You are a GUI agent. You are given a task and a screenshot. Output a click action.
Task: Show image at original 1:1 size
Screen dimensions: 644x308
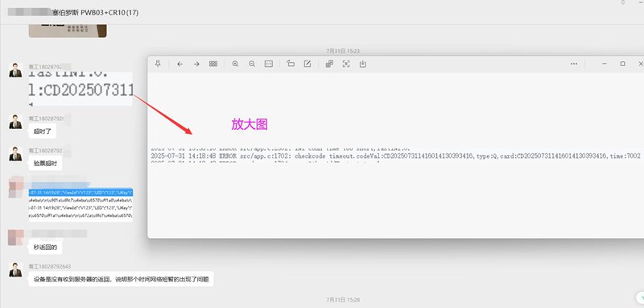coord(269,64)
